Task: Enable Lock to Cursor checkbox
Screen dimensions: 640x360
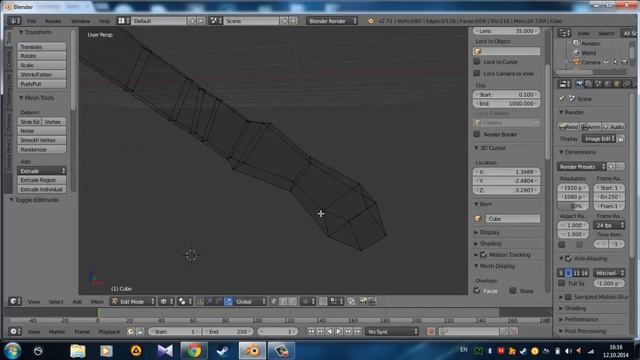Action: click(477, 62)
